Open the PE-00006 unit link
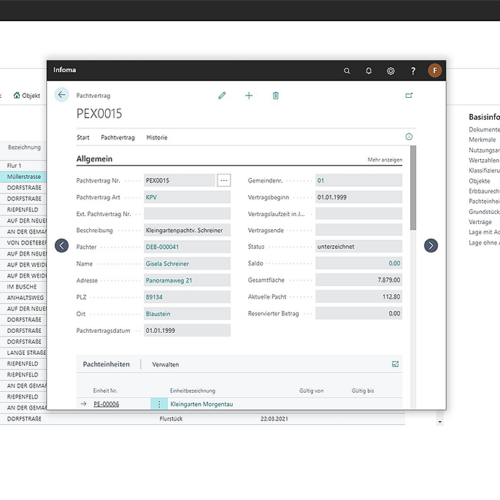500x500 pixels. [x=106, y=404]
